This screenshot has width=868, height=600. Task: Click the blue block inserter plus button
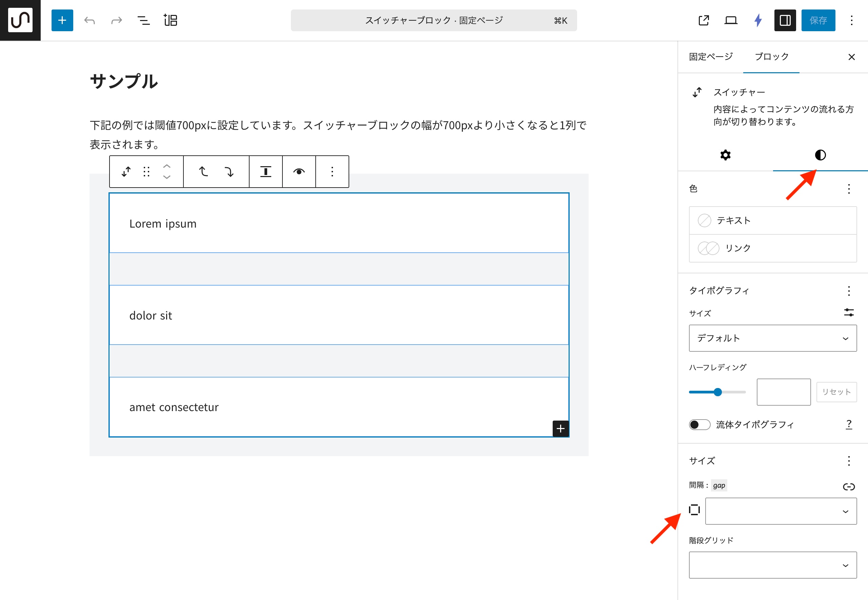coord(62,20)
